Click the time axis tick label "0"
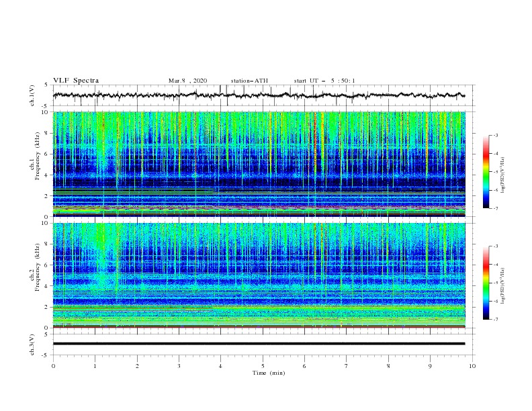532x411 pixels. [x=53, y=366]
